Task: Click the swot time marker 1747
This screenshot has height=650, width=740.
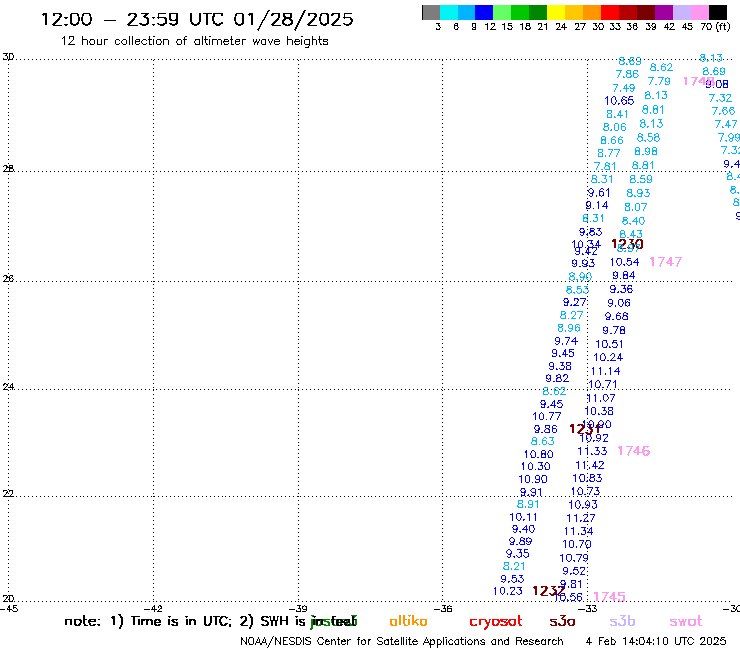Action: coord(666,262)
